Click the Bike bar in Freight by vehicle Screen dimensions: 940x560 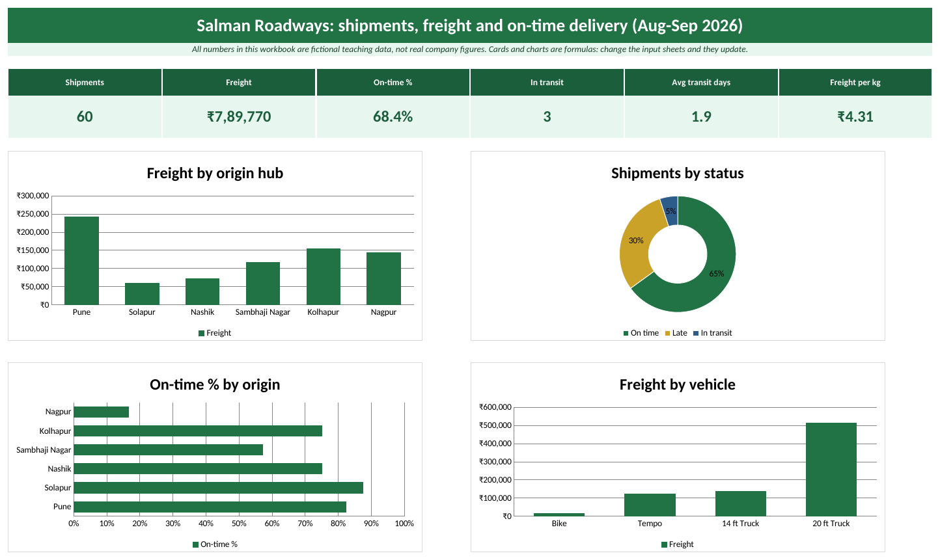tap(559, 514)
